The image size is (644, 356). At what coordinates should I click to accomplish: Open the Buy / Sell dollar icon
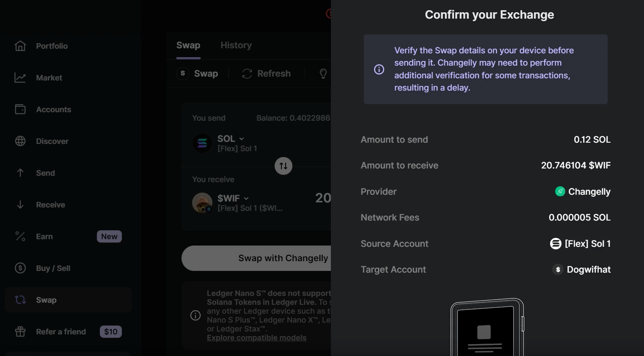click(x=20, y=268)
